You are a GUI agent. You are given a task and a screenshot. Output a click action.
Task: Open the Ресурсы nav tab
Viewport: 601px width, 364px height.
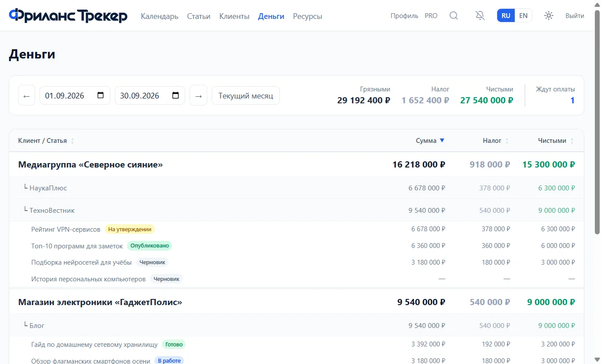[x=308, y=16]
